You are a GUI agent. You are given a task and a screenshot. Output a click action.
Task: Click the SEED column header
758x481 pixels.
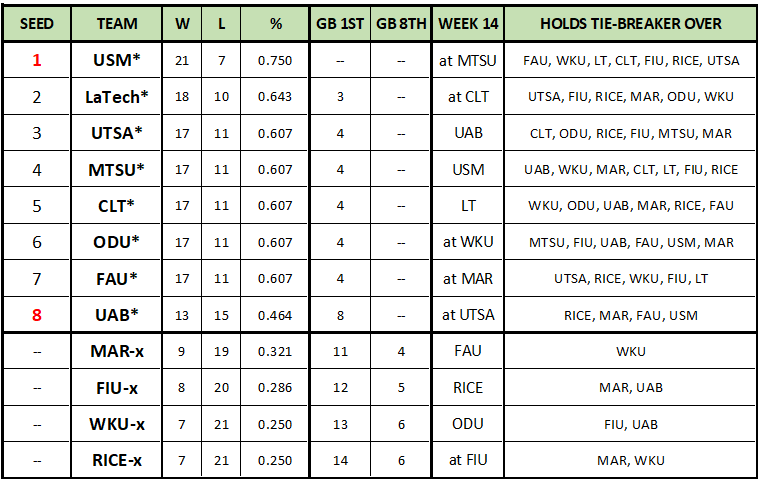pyautogui.click(x=37, y=23)
